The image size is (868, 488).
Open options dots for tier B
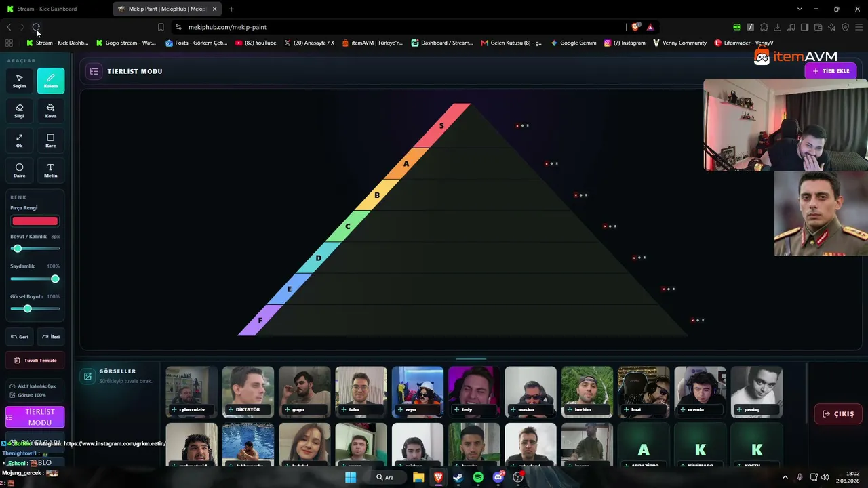(x=581, y=195)
